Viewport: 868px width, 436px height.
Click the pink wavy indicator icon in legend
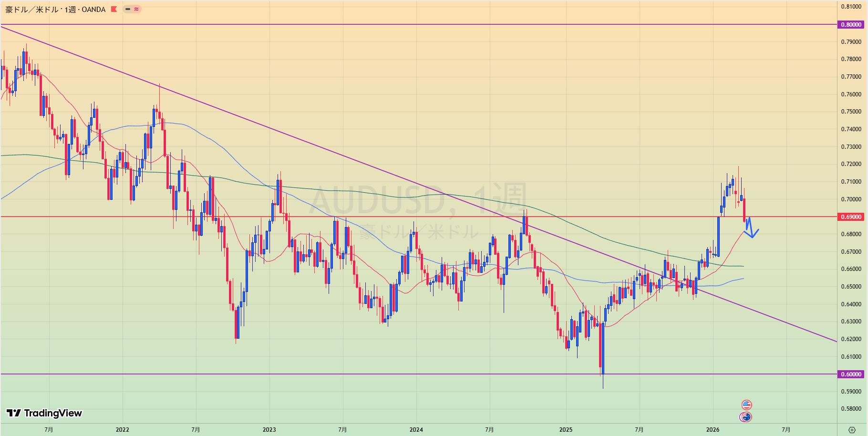137,9
